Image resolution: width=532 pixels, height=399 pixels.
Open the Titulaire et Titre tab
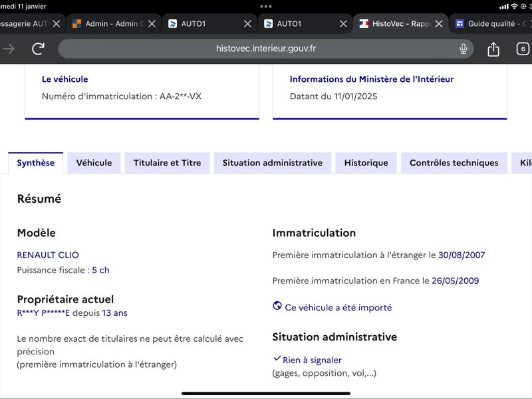coord(168,163)
